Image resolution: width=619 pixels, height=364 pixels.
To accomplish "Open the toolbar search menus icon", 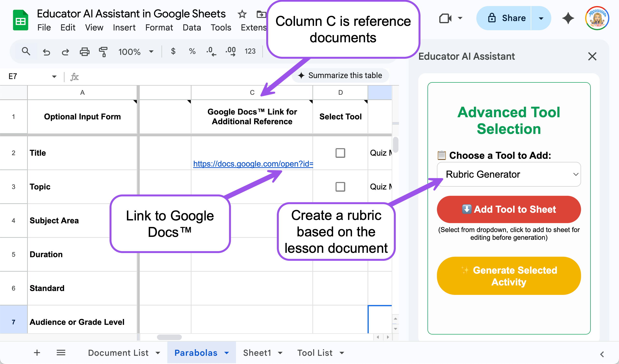I will pos(26,51).
